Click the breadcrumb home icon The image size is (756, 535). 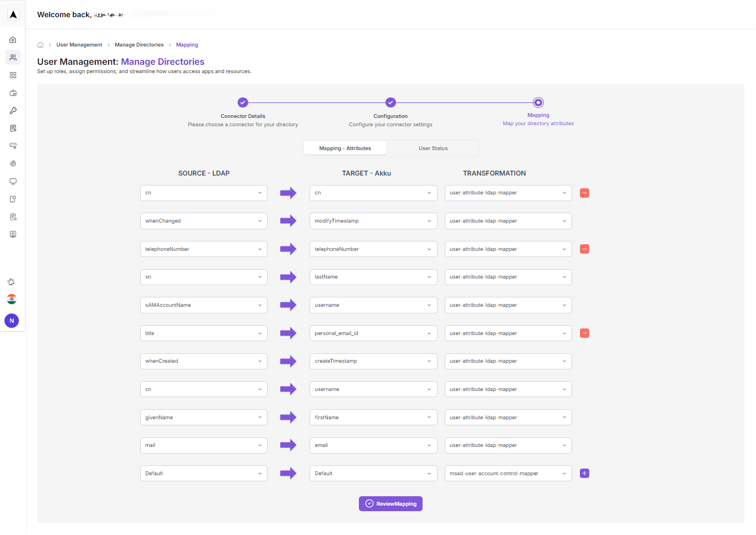click(40, 44)
